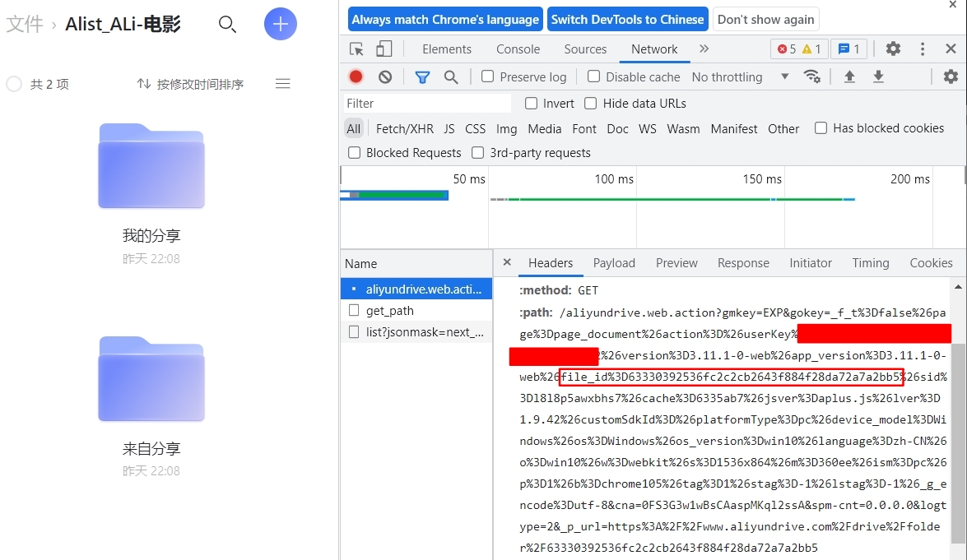Viewport: 967px width, 560px height.
Task: Filter by Fetch/XHR requests
Action: coord(405,129)
